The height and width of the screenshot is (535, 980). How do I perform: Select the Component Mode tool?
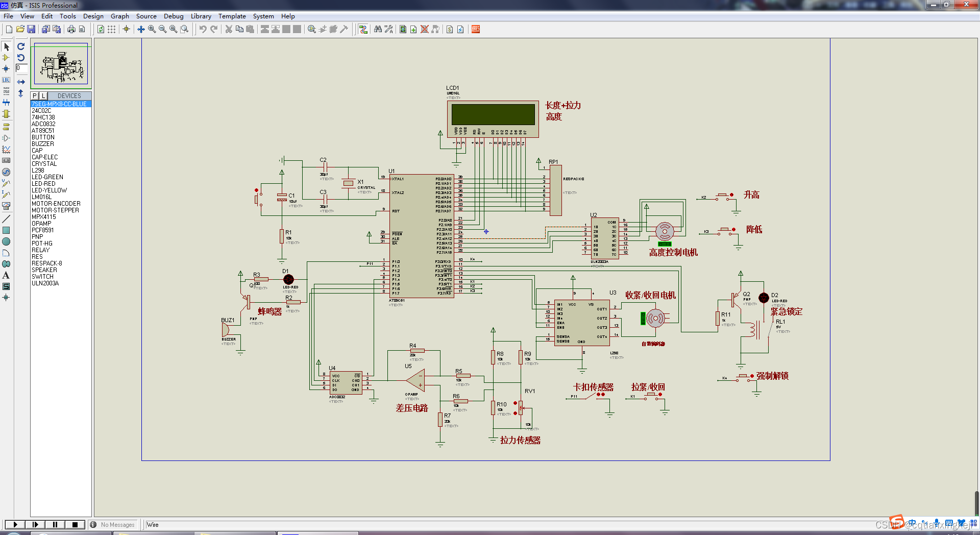pyautogui.click(x=6, y=58)
